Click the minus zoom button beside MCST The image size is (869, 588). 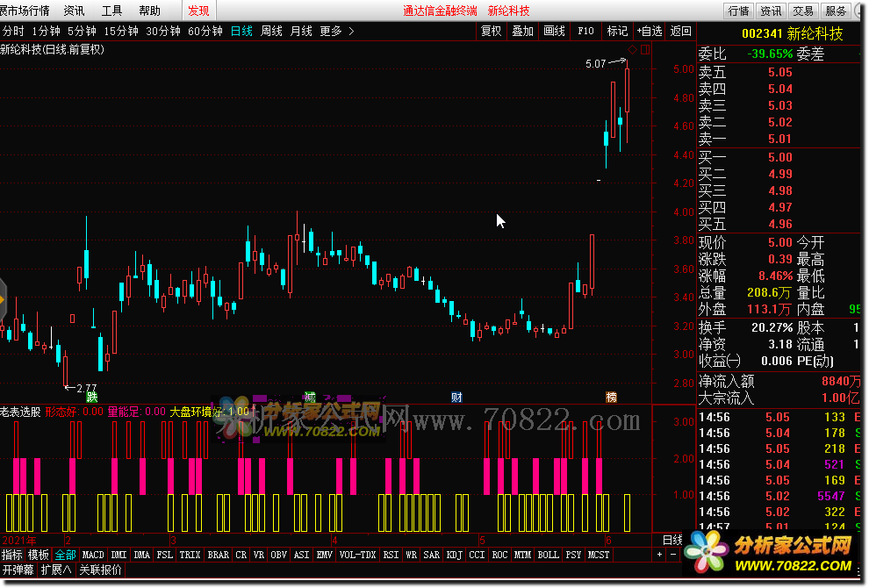[673, 554]
